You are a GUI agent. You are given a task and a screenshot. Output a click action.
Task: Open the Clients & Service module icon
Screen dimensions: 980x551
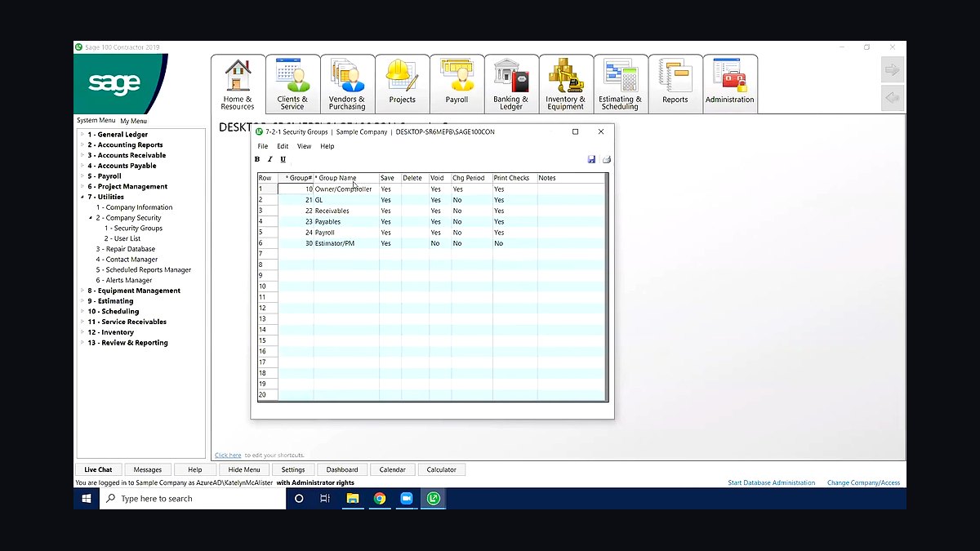point(292,84)
